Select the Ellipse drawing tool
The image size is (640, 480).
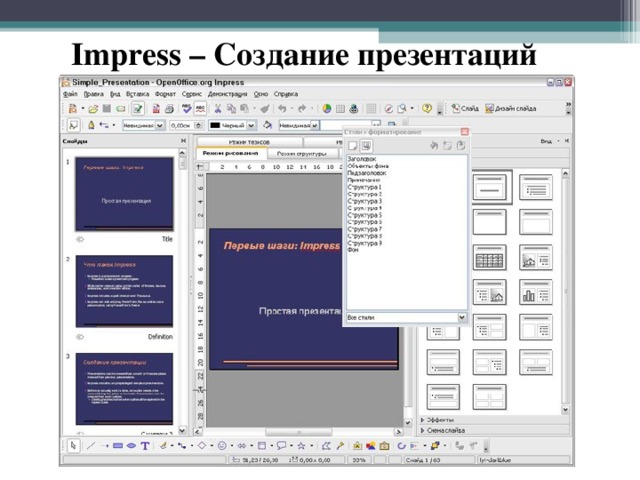pos(131,446)
